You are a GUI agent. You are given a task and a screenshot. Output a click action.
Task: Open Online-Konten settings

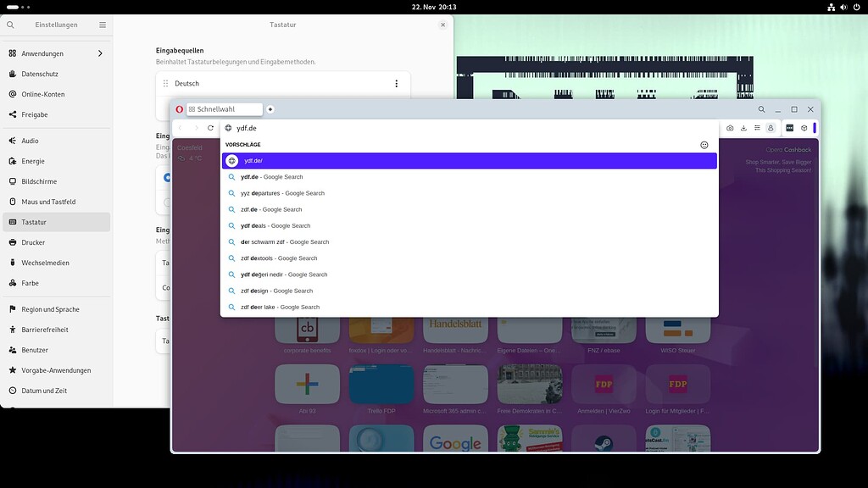(57, 95)
